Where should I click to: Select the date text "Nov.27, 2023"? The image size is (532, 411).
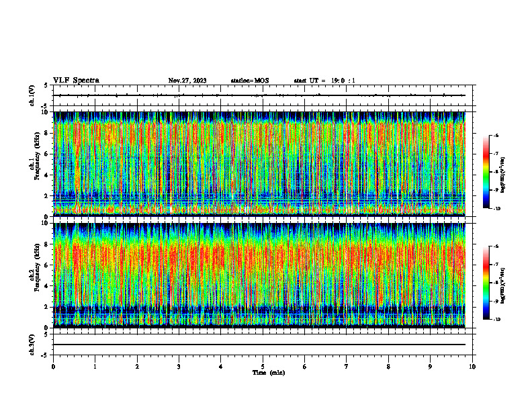pyautogui.click(x=187, y=81)
